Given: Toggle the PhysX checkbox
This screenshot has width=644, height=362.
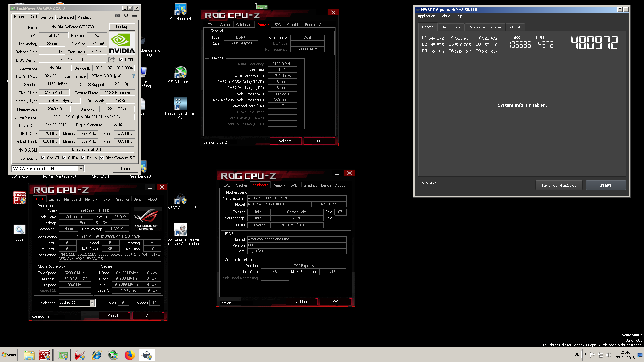Looking at the screenshot, I should tap(83, 158).
